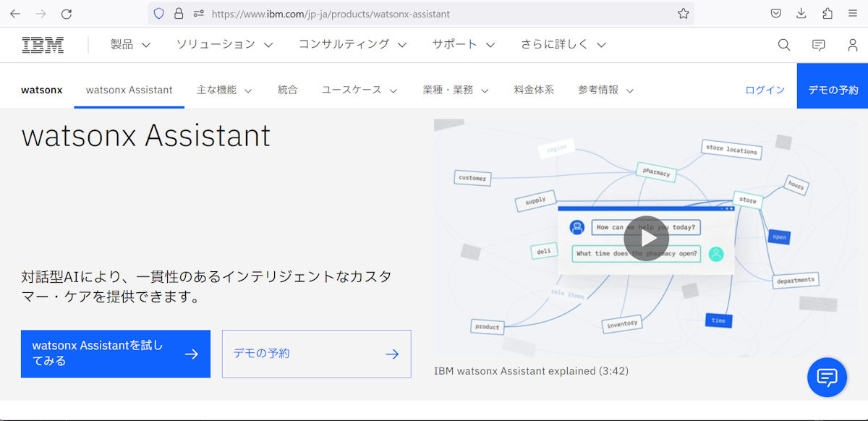This screenshot has width=868, height=421.
Task: Open the IBM chat contact icon in header
Action: tap(819, 45)
